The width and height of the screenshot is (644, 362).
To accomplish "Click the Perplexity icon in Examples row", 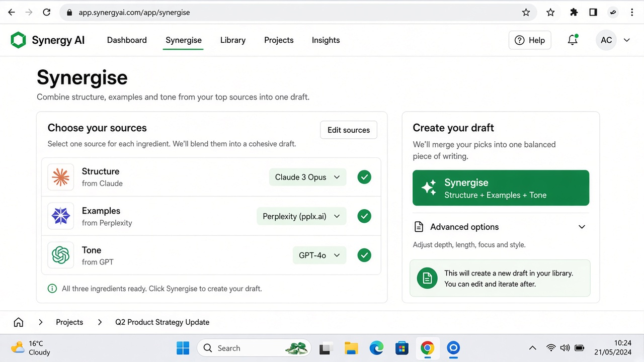I will (x=60, y=216).
